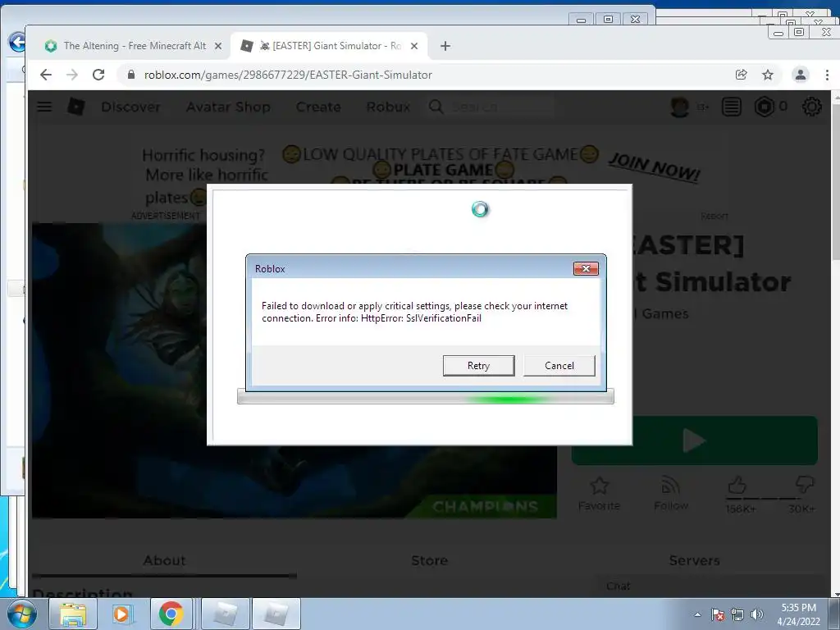The image size is (840, 630).
Task: Dislike the game with thumbs down
Action: click(805, 485)
